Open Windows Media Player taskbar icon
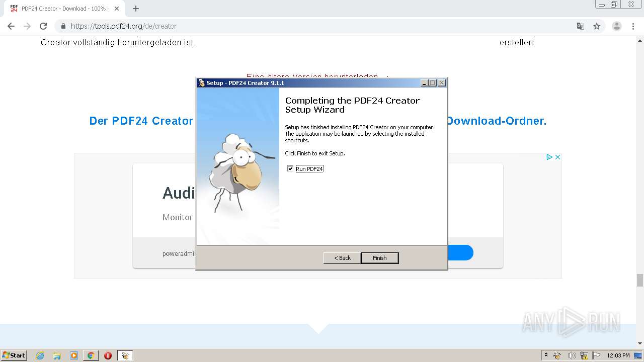The width and height of the screenshot is (644, 362). [74, 355]
